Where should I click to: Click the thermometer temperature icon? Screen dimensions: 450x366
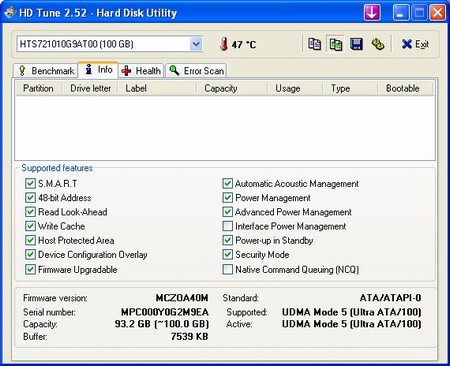224,44
